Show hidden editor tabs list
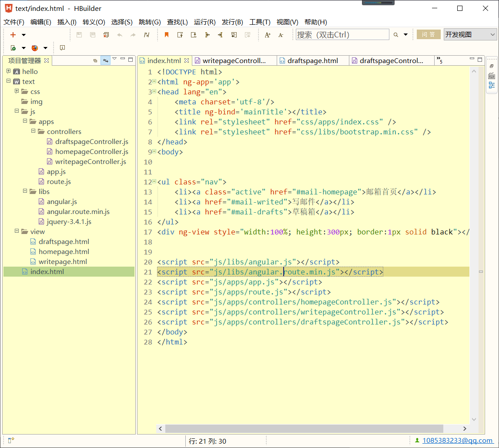The height and width of the screenshot is (448, 499). [x=439, y=60]
